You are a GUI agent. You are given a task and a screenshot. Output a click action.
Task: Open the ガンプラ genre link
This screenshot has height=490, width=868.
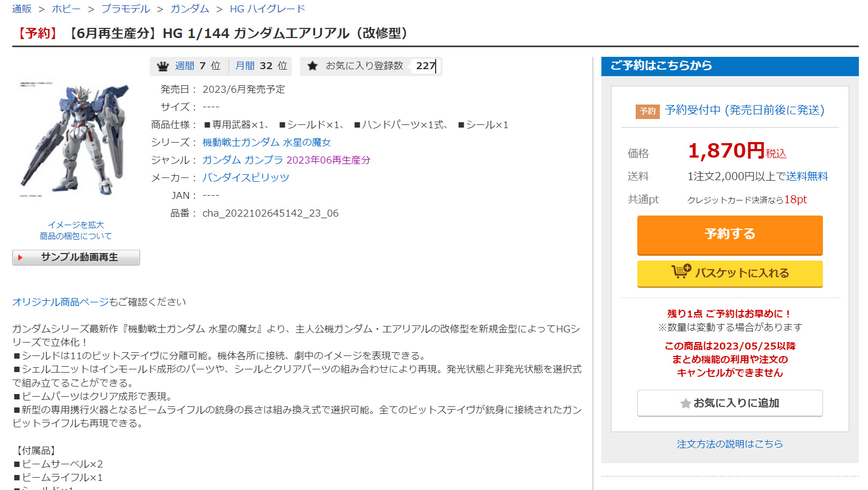coord(263,160)
